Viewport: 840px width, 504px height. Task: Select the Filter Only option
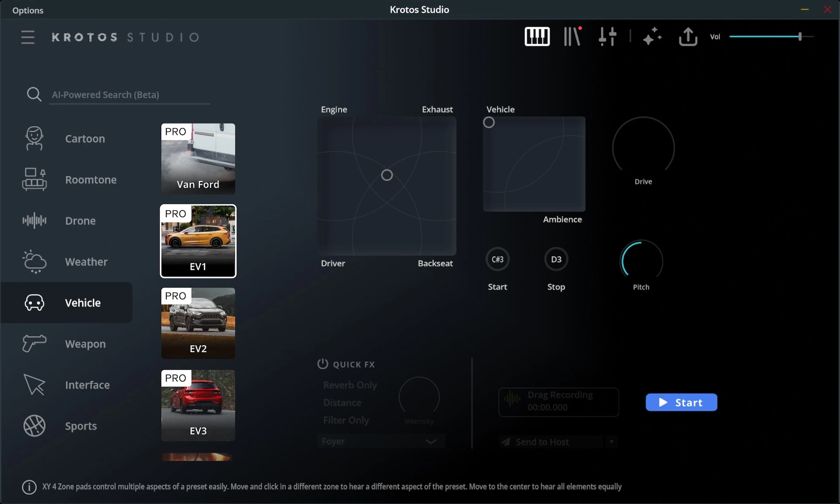[346, 420]
